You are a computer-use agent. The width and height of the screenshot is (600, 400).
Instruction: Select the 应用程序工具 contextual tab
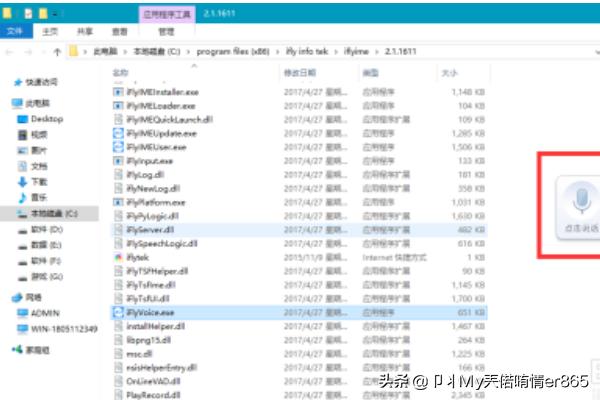(167, 15)
